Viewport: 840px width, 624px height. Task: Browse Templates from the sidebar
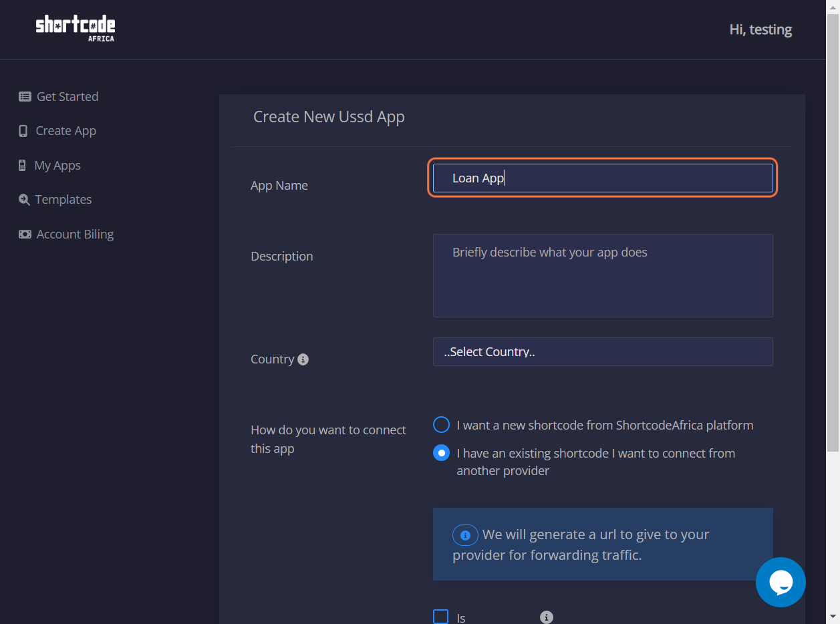click(55, 200)
